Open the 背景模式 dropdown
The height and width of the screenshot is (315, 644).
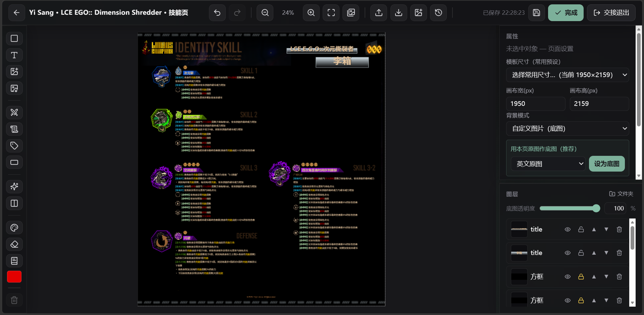coord(568,129)
